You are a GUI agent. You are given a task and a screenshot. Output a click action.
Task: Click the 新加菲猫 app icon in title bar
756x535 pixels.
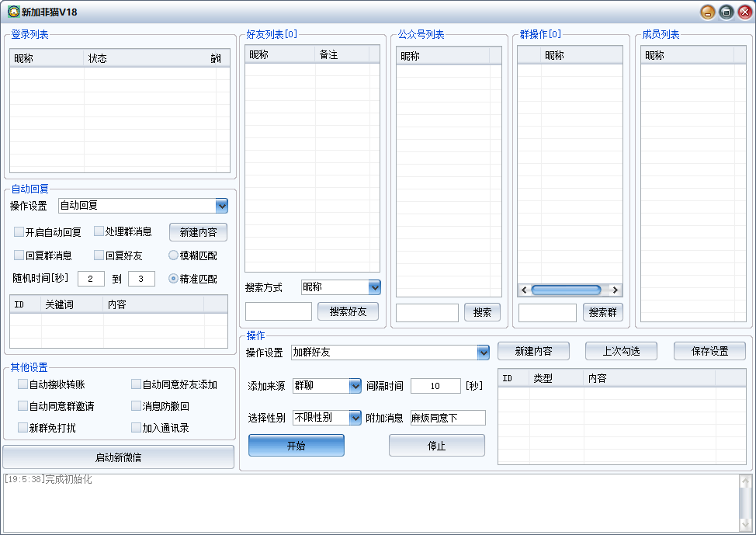coord(12,12)
